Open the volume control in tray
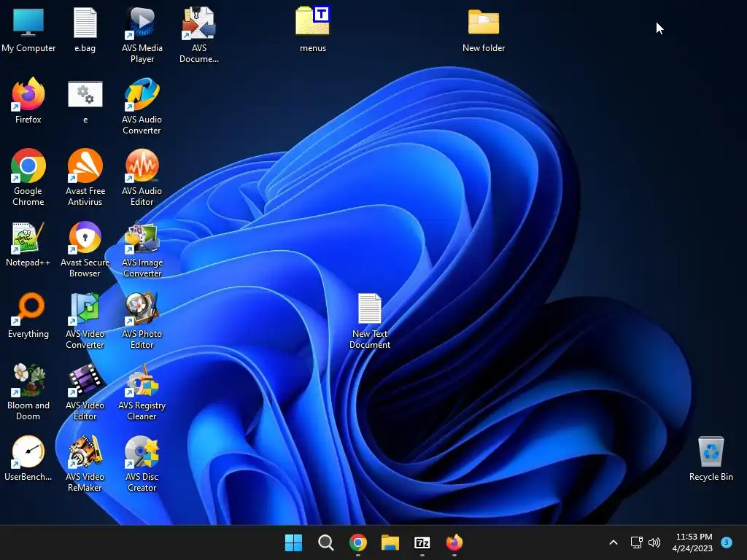This screenshot has width=747, height=560. click(x=654, y=542)
